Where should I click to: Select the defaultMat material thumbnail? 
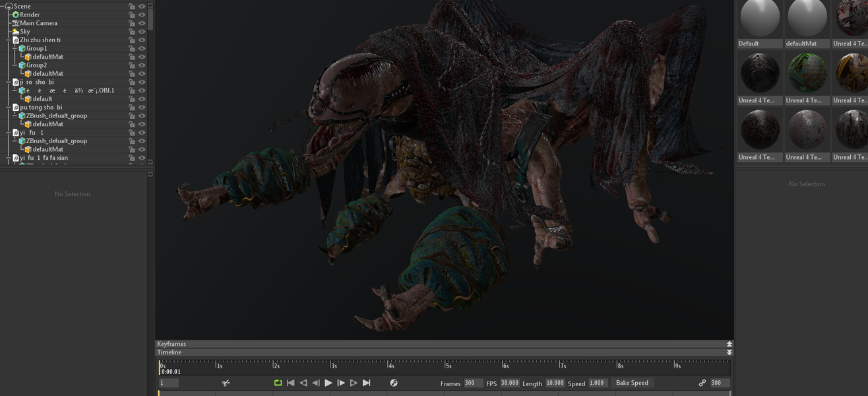[x=807, y=19]
